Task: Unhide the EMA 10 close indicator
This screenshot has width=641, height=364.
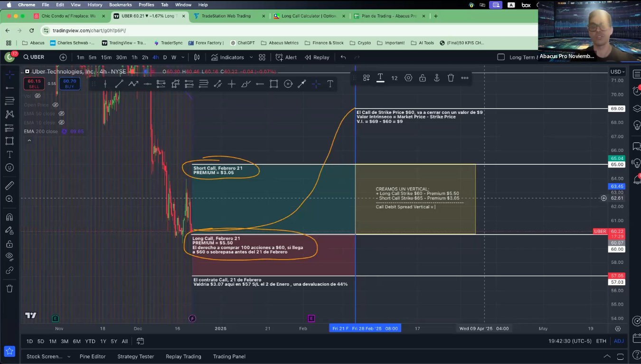Action: (x=61, y=122)
